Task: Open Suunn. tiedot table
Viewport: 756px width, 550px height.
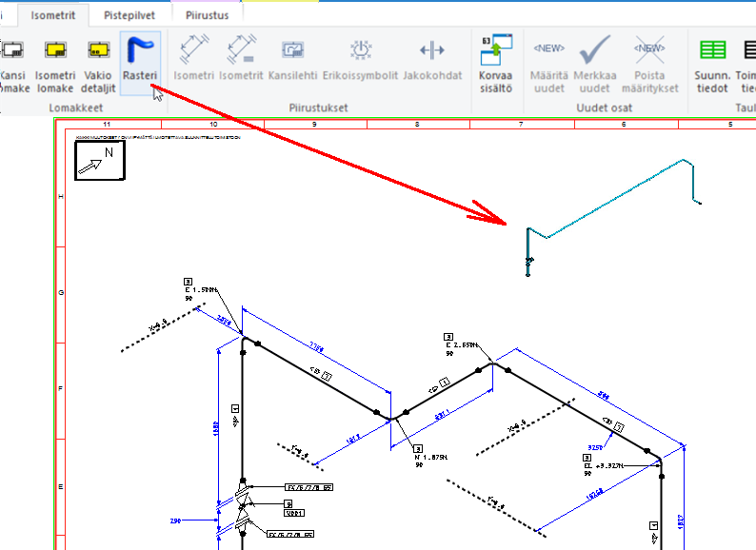Action: coord(711,50)
